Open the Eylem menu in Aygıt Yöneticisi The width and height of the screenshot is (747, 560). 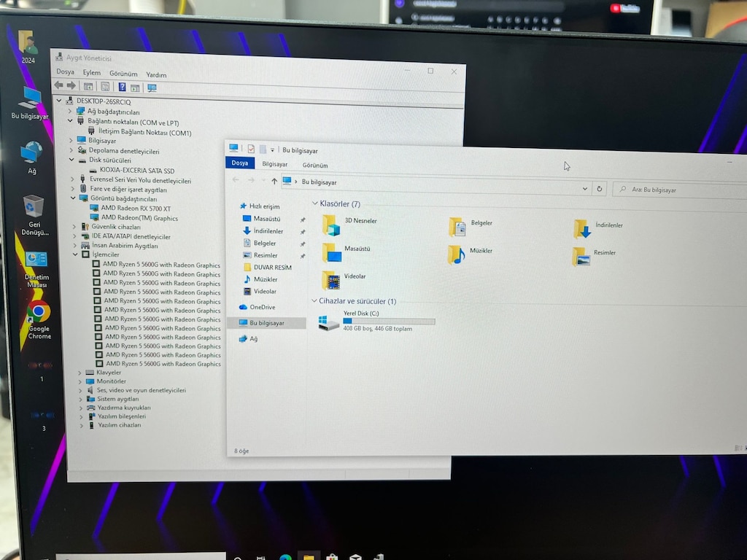pyautogui.click(x=91, y=72)
